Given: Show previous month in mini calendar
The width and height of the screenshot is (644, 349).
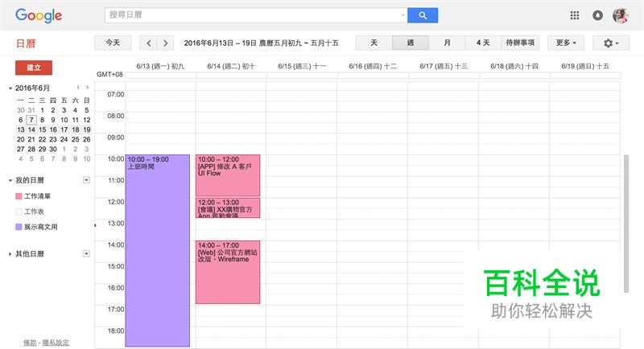Looking at the screenshot, I should tap(78, 88).
